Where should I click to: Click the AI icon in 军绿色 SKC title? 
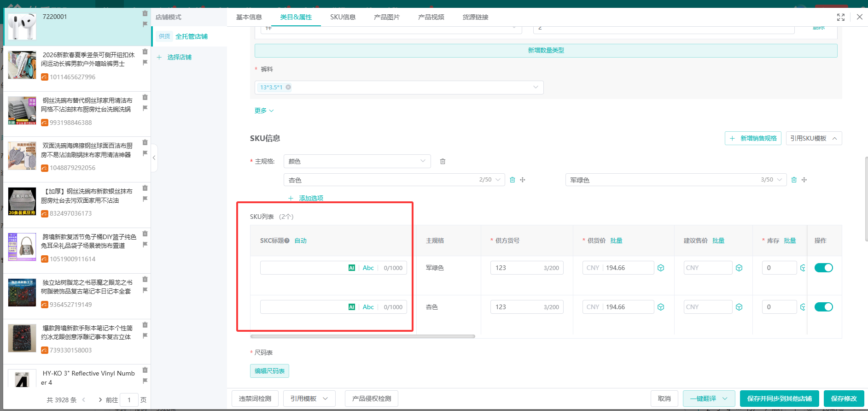click(x=352, y=268)
